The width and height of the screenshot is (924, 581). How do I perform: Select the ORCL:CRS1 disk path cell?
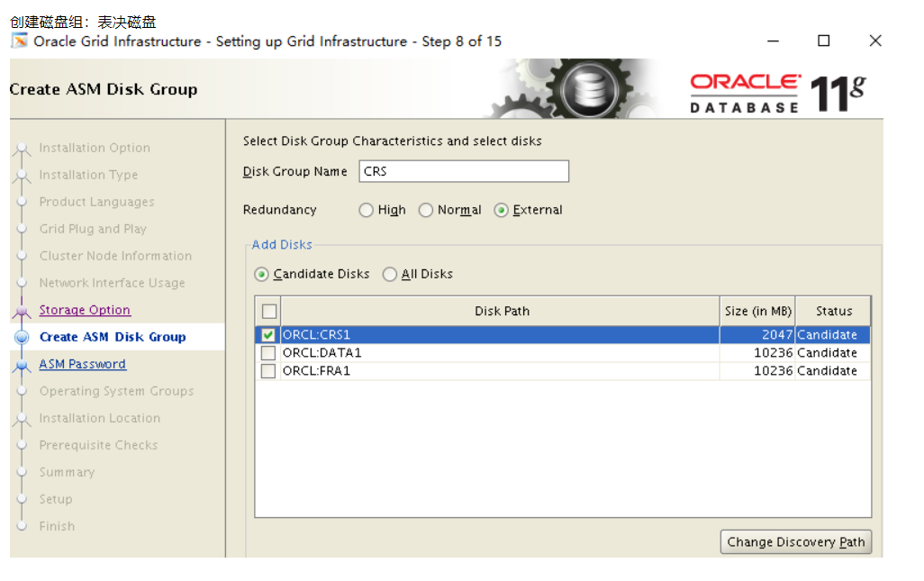tap(500, 335)
